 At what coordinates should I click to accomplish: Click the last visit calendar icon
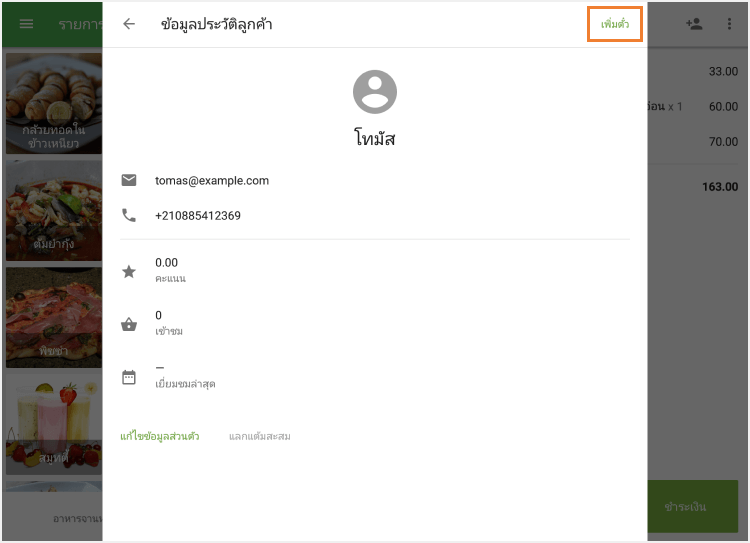tap(129, 376)
